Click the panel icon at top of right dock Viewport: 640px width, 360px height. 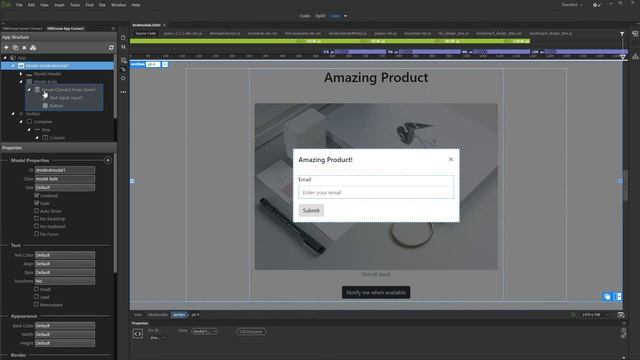pyautogui.click(x=635, y=34)
